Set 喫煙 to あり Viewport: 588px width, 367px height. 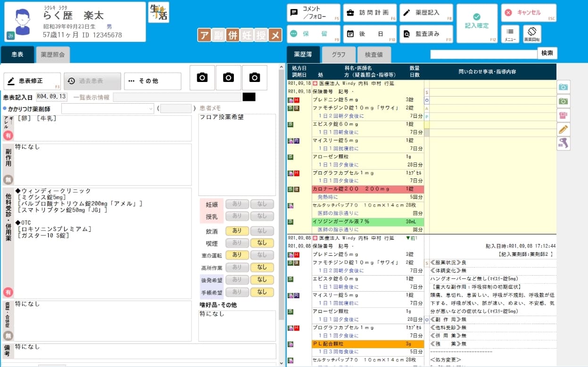coord(237,243)
